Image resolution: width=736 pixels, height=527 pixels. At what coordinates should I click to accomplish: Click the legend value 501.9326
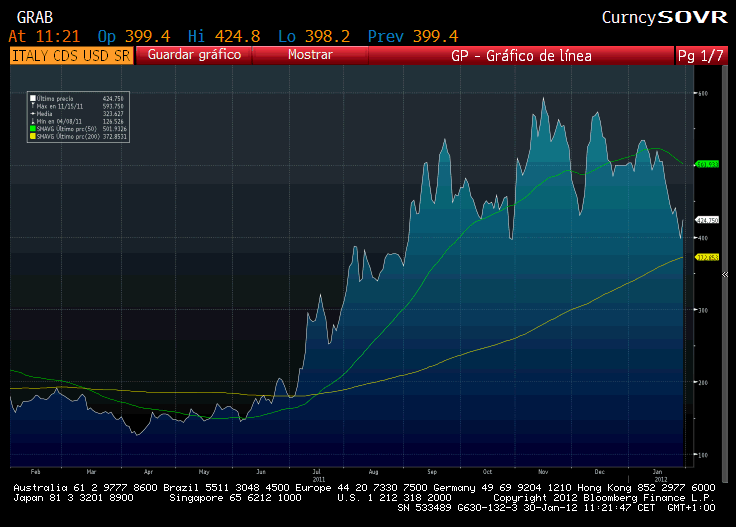[x=115, y=129]
